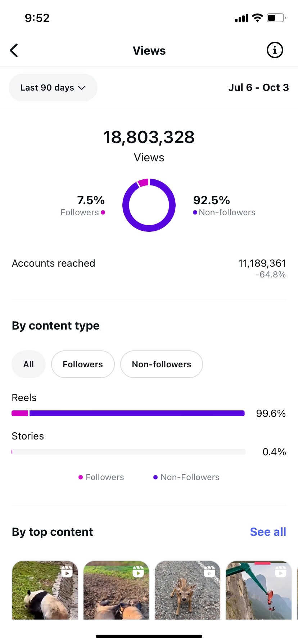Switch filter to Followers
The width and height of the screenshot is (298, 644).
pyautogui.click(x=83, y=364)
